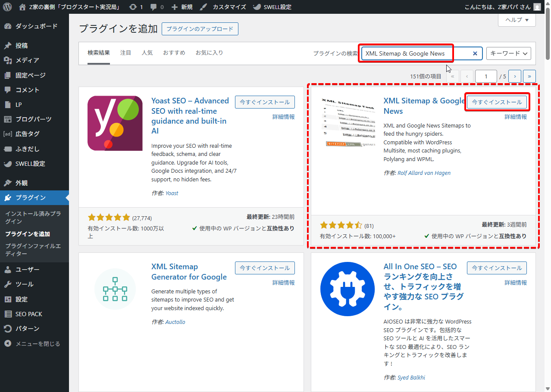Image resolution: width=551 pixels, height=392 pixels.
Task: Open author link Auctollo
Action: [175, 322]
